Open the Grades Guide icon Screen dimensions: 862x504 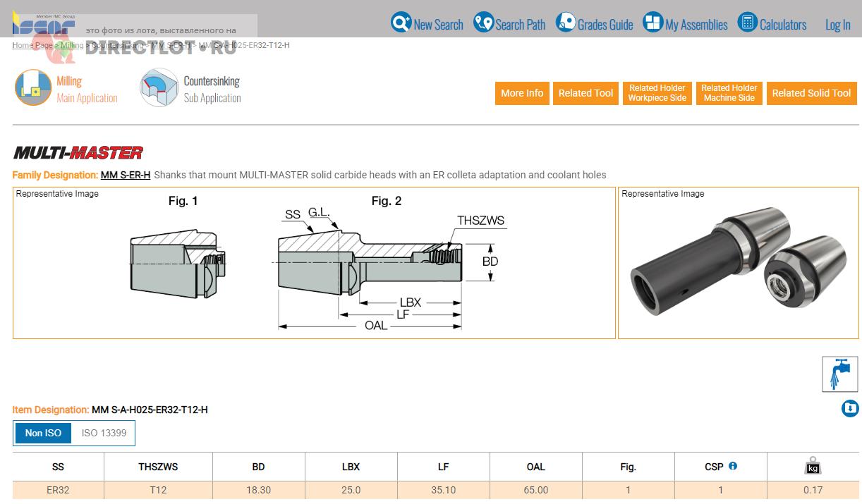(x=566, y=23)
